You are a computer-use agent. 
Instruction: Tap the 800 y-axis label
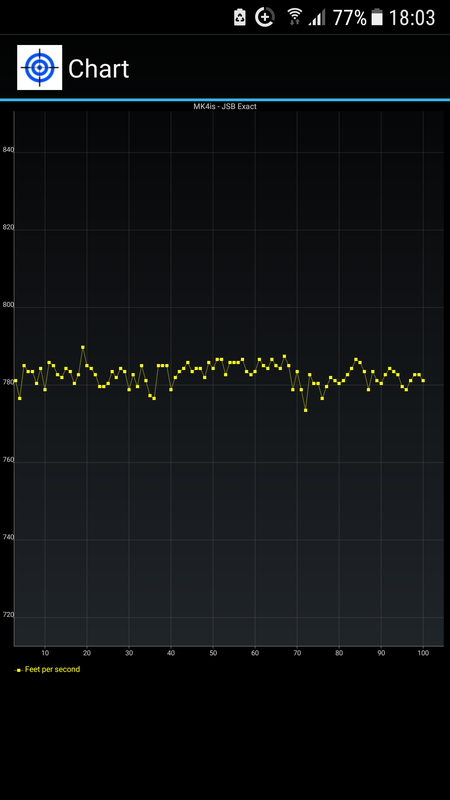coord(8,306)
